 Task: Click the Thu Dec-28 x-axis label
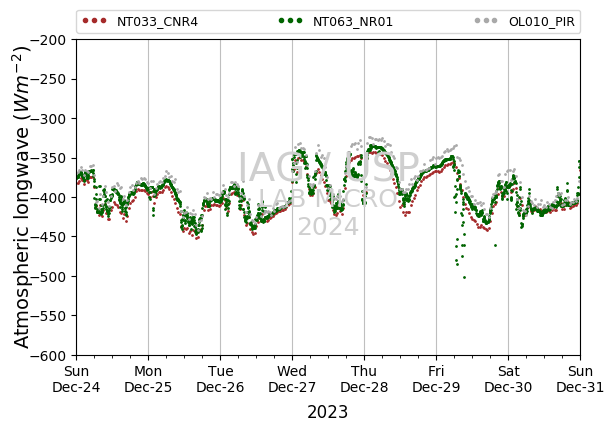364,379
